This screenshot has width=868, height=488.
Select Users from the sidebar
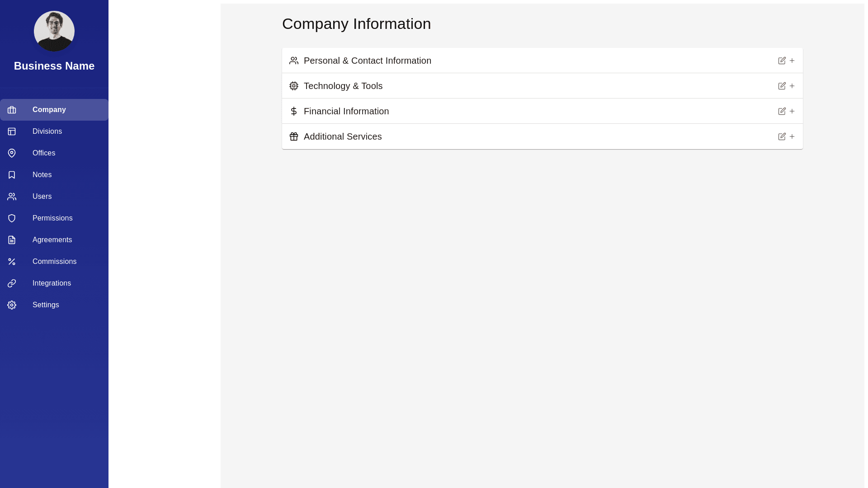42,197
